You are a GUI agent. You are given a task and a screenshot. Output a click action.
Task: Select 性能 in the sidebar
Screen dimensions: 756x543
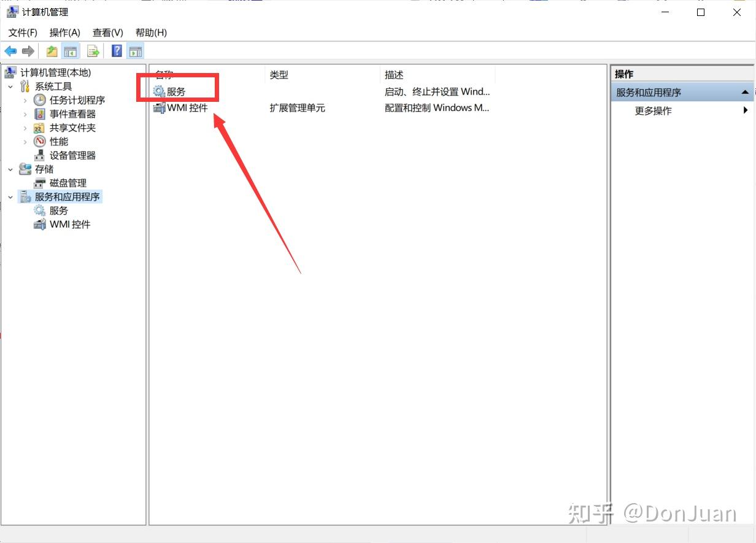59,141
